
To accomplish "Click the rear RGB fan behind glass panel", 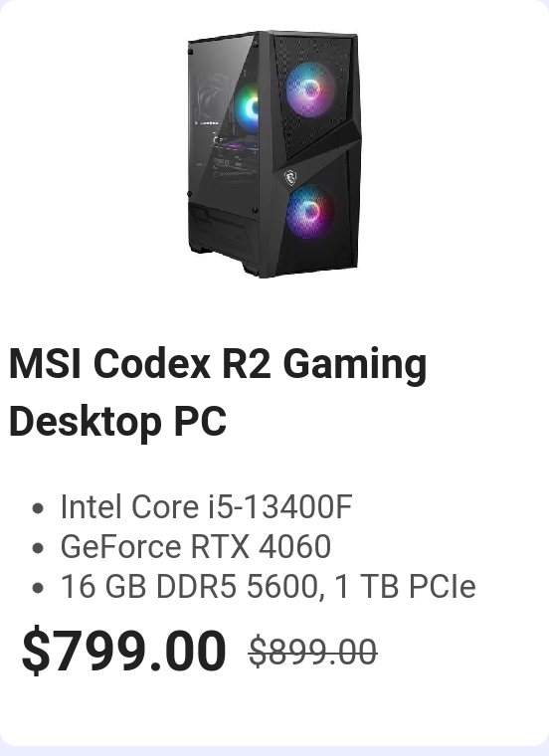I will (x=248, y=108).
